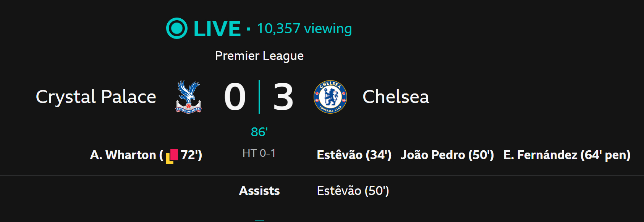Screen dimensions: 644x222
Task: Select the Premier League competition label
Action: [x=259, y=56]
